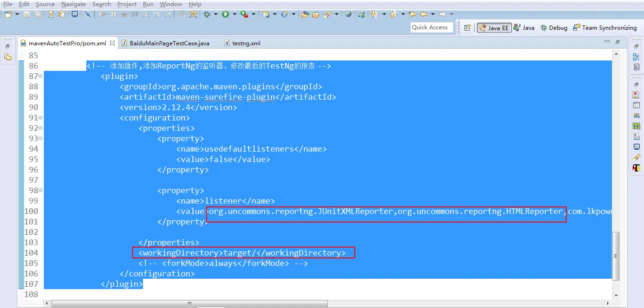Click the Open Perspective icon

(468, 28)
